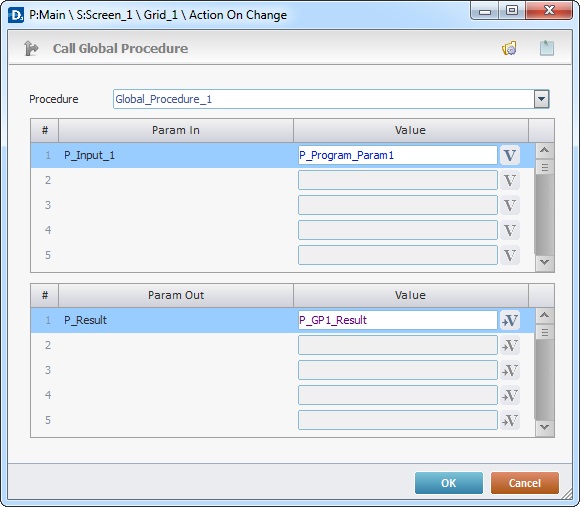Screen dimensions: 580x507
Task: Click output variable picker for P_Result
Action: click(x=510, y=320)
